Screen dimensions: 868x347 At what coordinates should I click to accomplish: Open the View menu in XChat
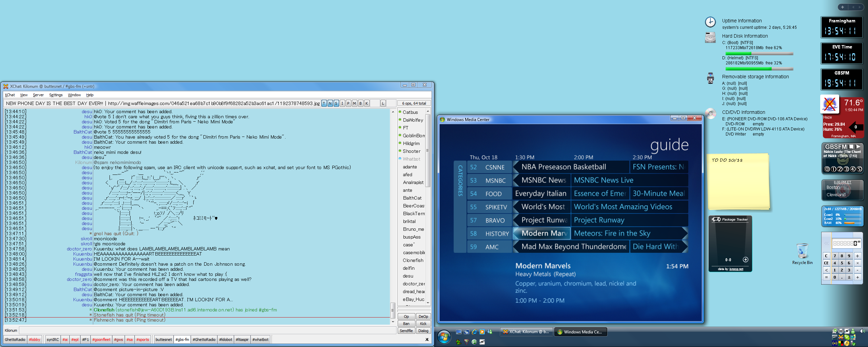[24, 95]
